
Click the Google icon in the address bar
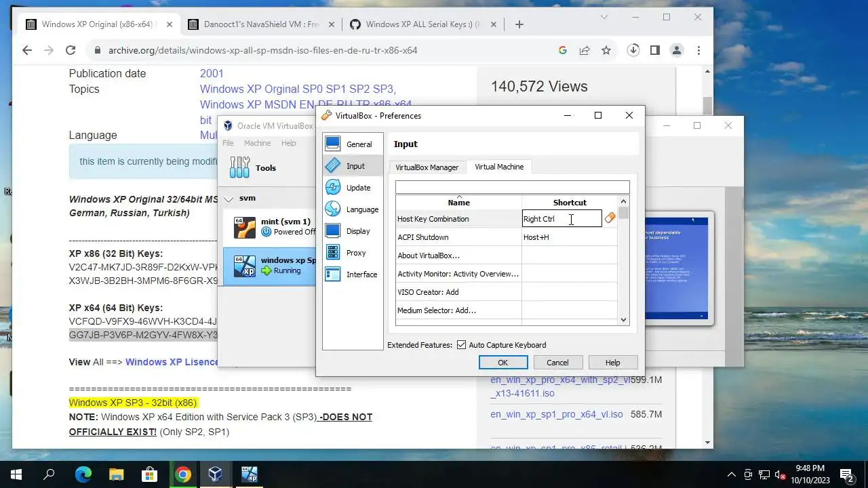[x=562, y=50]
